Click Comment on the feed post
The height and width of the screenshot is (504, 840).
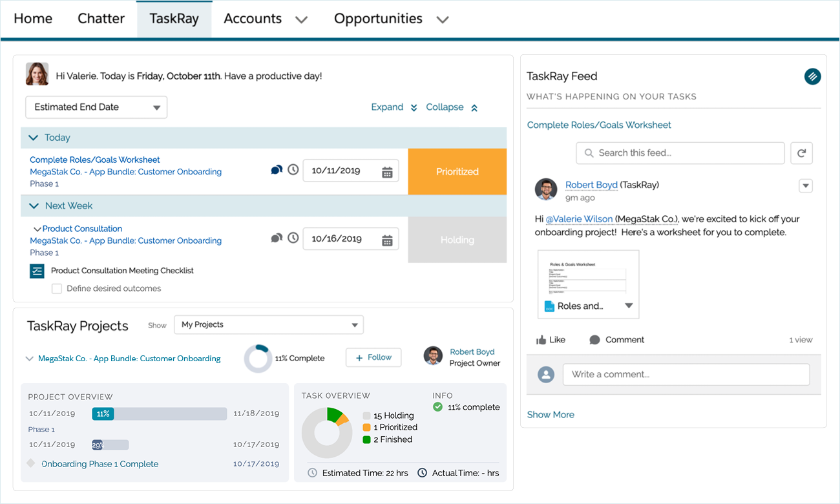click(616, 340)
